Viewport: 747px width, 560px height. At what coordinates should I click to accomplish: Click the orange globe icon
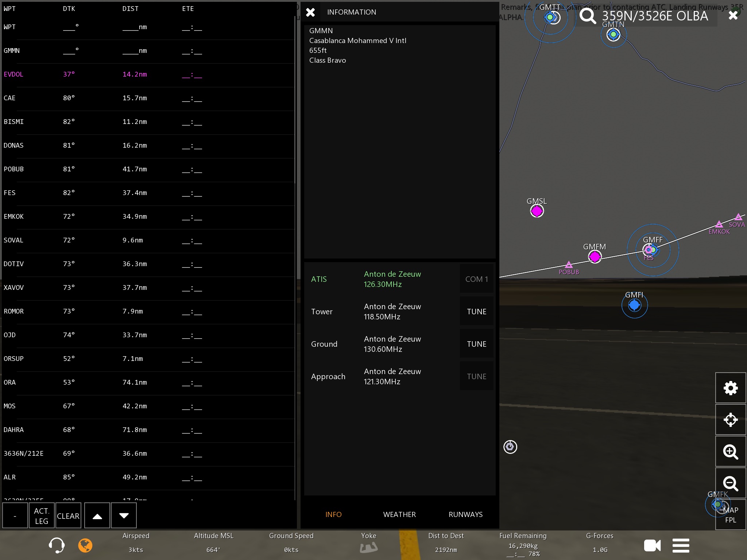point(85,545)
